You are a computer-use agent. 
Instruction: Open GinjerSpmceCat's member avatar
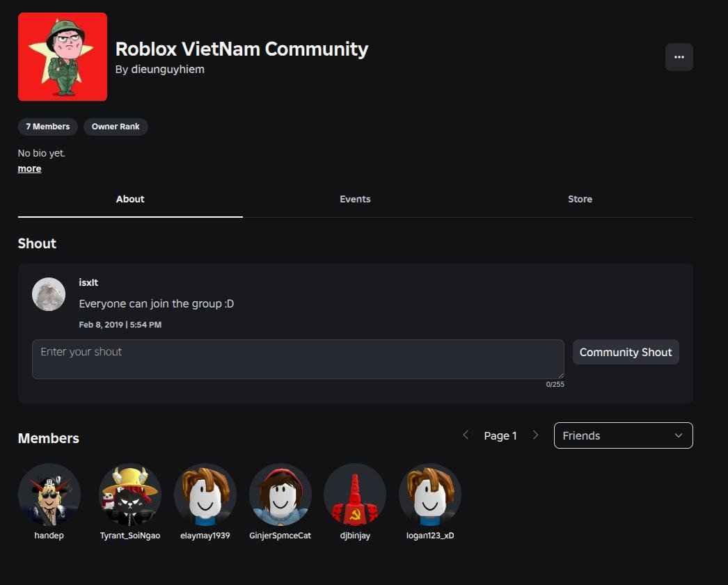(x=280, y=495)
